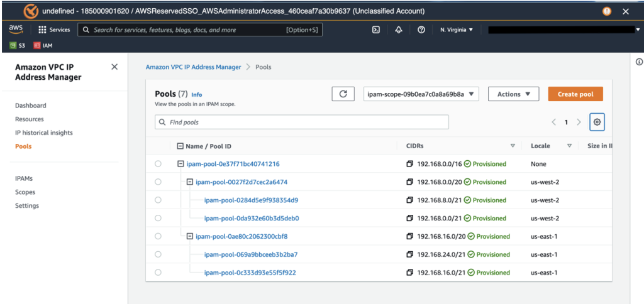Click the us-east-1 locale of pool 069a9bbceeb3b2ba7
The height and width of the screenshot is (304, 644).
[x=544, y=254]
